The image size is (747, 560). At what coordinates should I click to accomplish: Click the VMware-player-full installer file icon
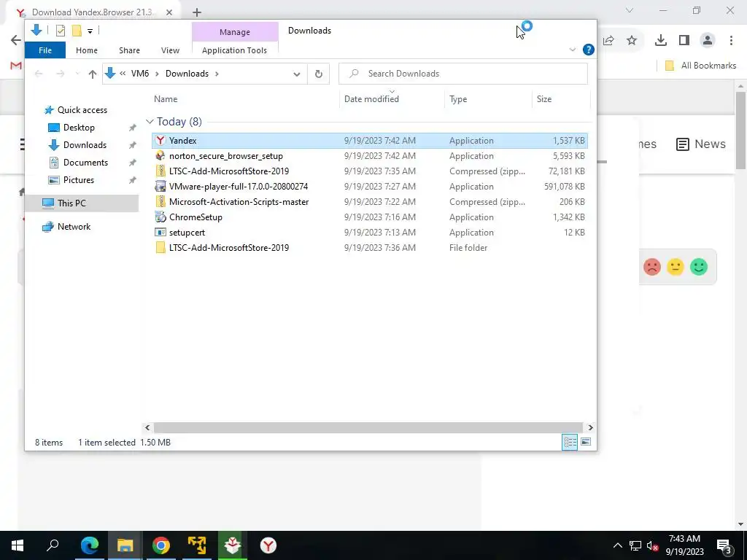point(160,186)
